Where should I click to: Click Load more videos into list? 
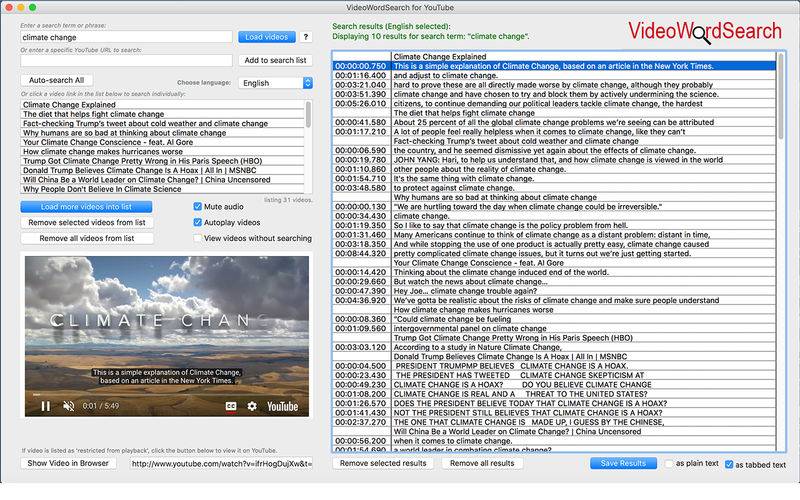86,207
